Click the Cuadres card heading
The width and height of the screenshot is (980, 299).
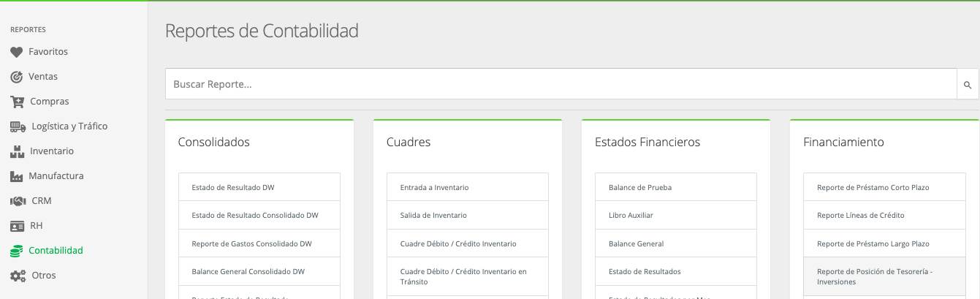pyautogui.click(x=409, y=142)
